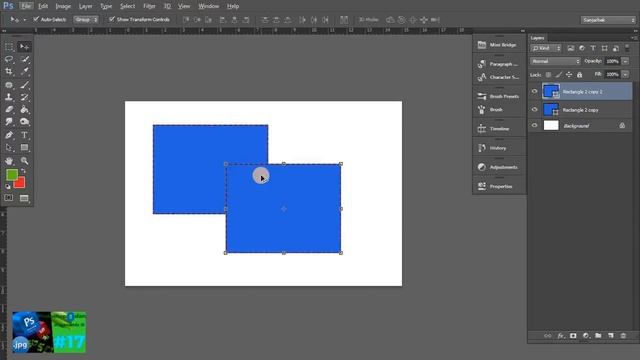The image size is (640, 360).
Task: Select the Rectangle shape tool
Action: pos(24,147)
